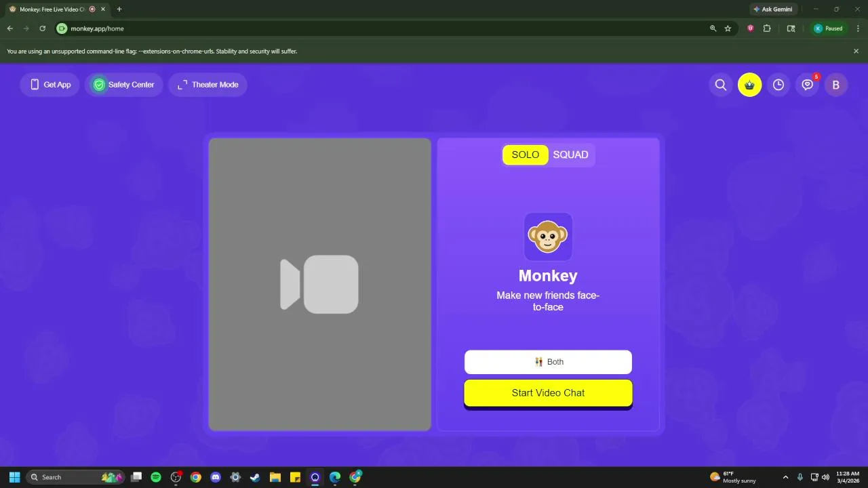Click the Get App button

coord(50,85)
